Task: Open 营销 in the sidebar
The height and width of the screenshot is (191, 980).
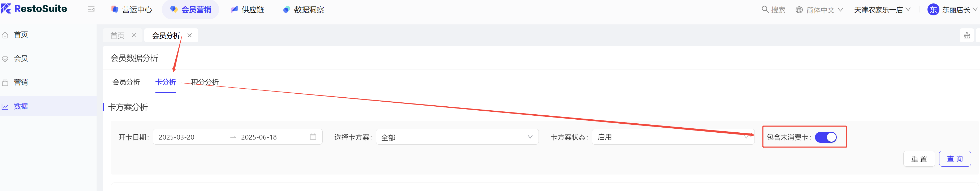Action: [21, 83]
